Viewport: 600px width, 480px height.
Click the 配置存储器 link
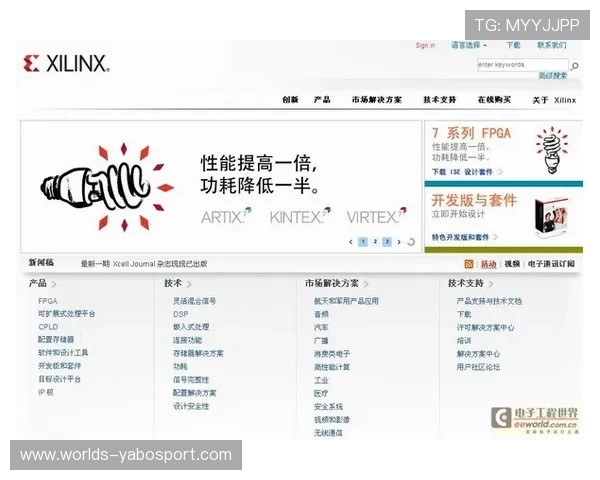click(56, 340)
